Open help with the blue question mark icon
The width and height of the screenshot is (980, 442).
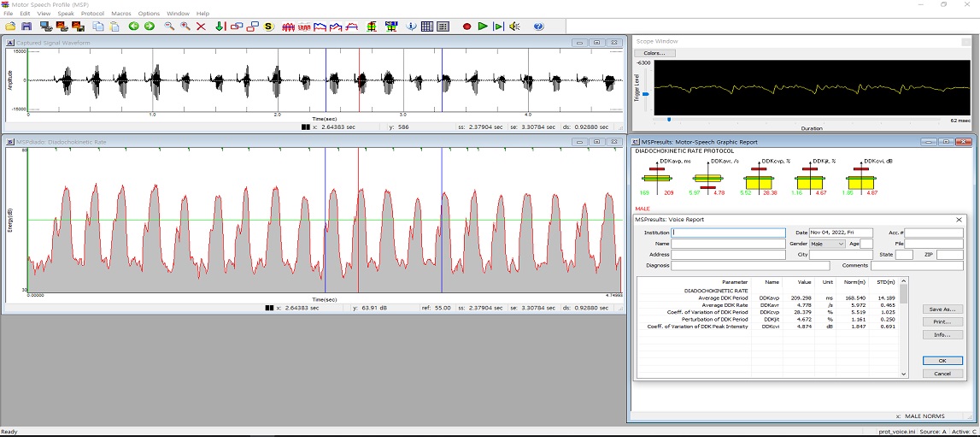539,27
